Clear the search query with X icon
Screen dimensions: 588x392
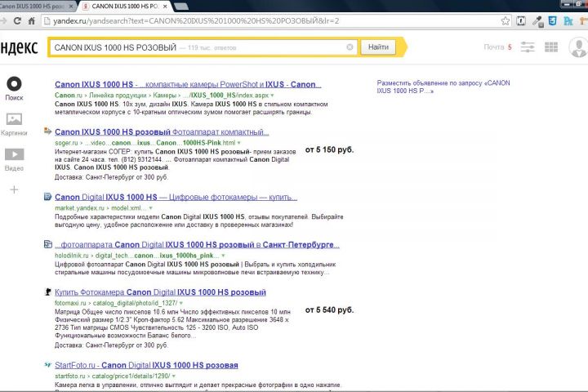350,47
